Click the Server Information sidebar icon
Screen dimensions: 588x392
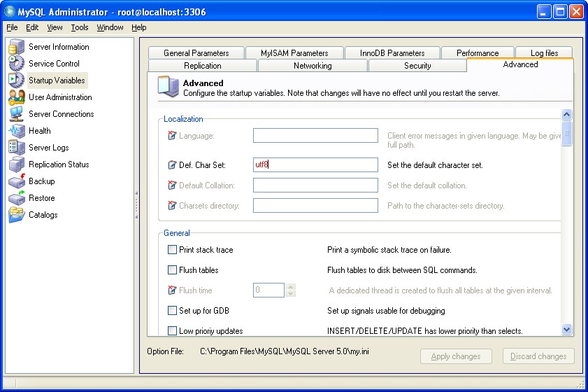click(x=17, y=47)
